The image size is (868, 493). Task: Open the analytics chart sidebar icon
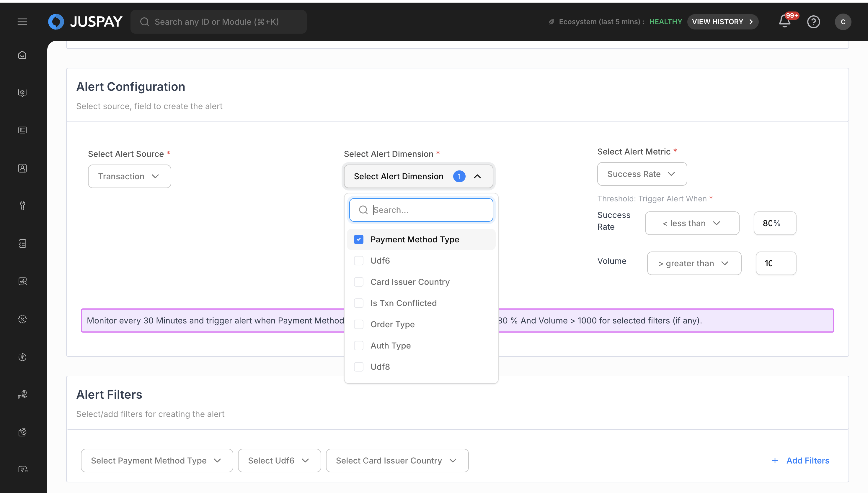tap(22, 281)
